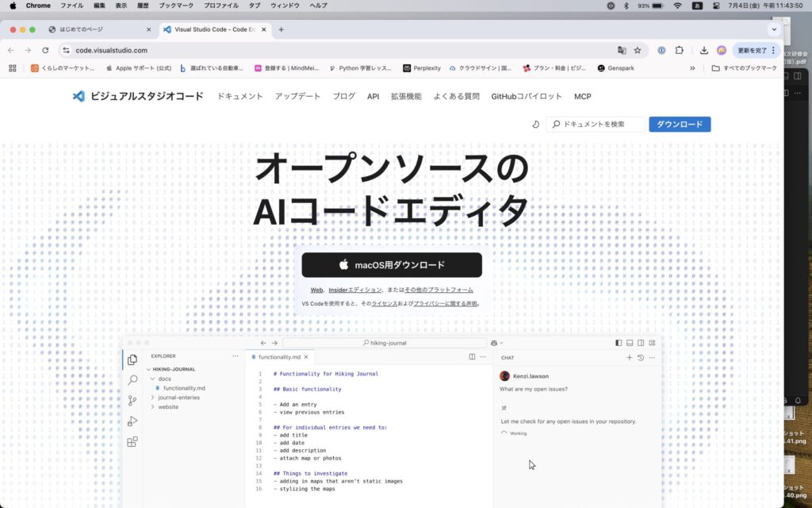Collapse the docs folder
Viewport: 812px width, 508px height.
153,379
